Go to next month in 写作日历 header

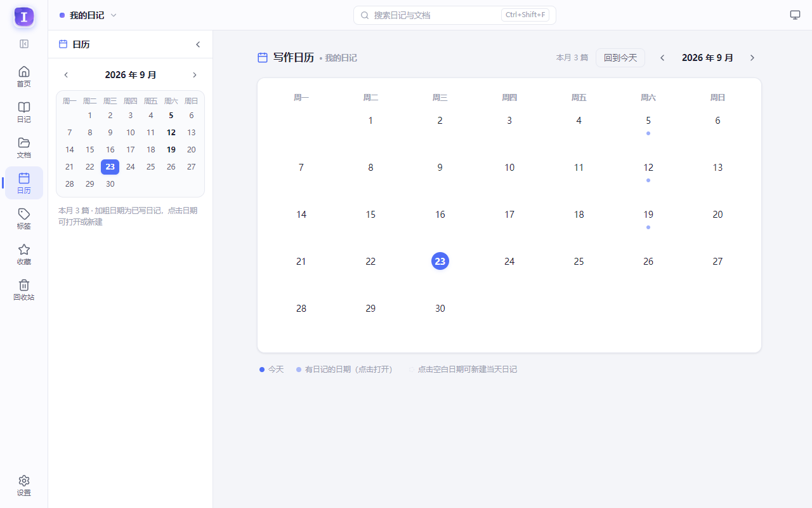(x=752, y=58)
